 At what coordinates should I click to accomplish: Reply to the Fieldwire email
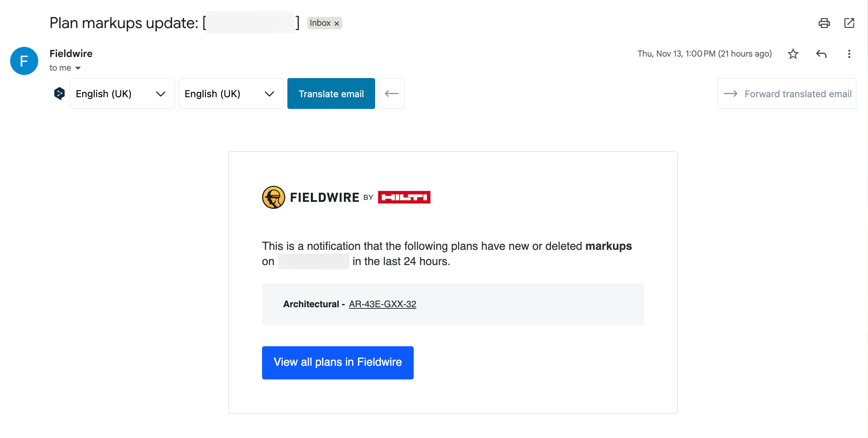point(821,54)
